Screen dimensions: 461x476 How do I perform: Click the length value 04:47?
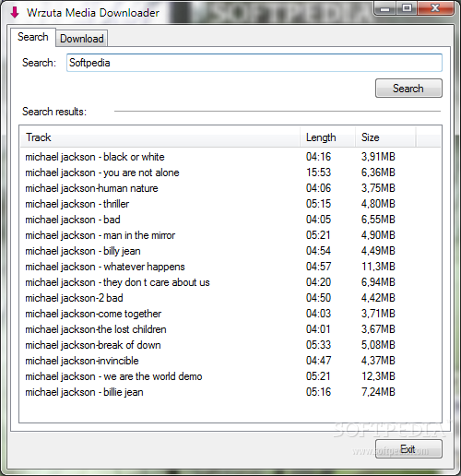click(x=318, y=361)
